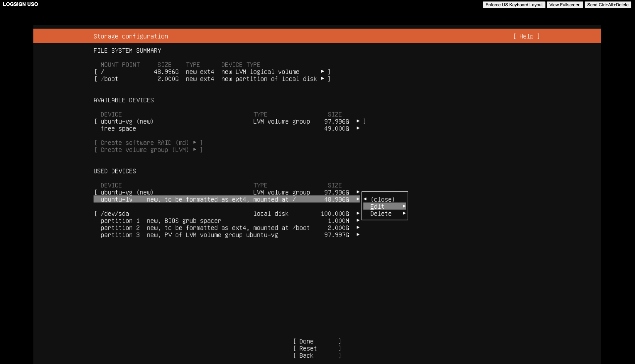Click the 100.000G size value
This screenshot has width=635, height=364.
click(x=335, y=214)
